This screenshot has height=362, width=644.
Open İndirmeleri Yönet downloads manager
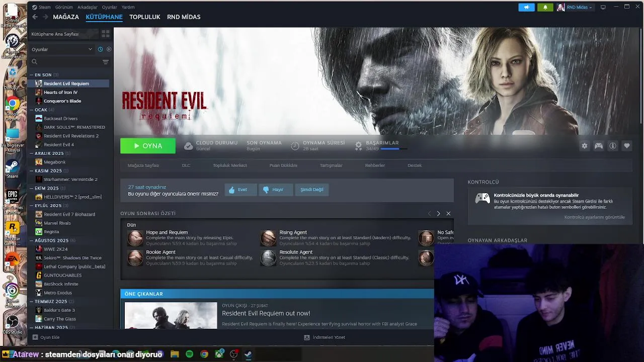coord(325,337)
